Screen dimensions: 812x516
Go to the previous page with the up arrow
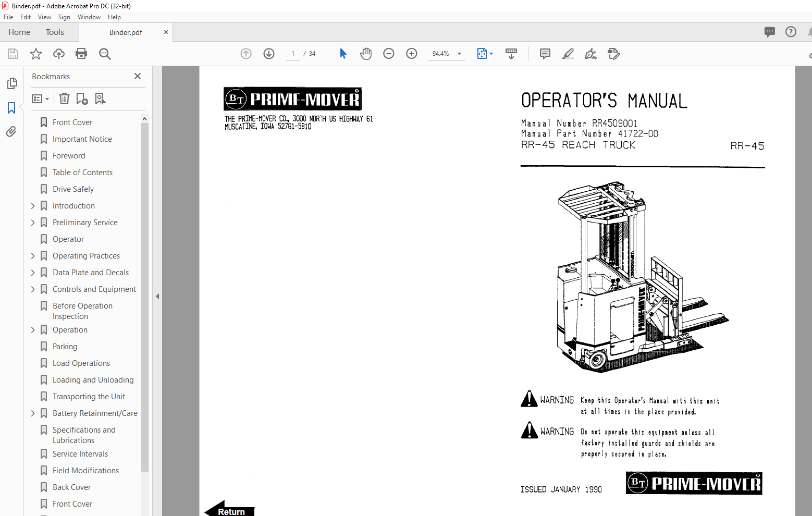[x=246, y=54]
